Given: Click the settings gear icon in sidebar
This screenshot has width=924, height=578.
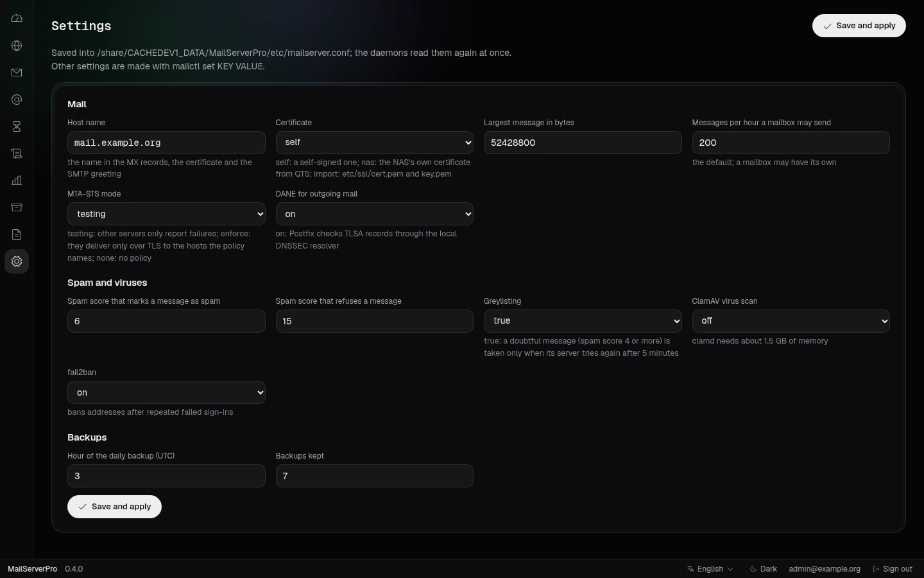Looking at the screenshot, I should click(x=17, y=261).
